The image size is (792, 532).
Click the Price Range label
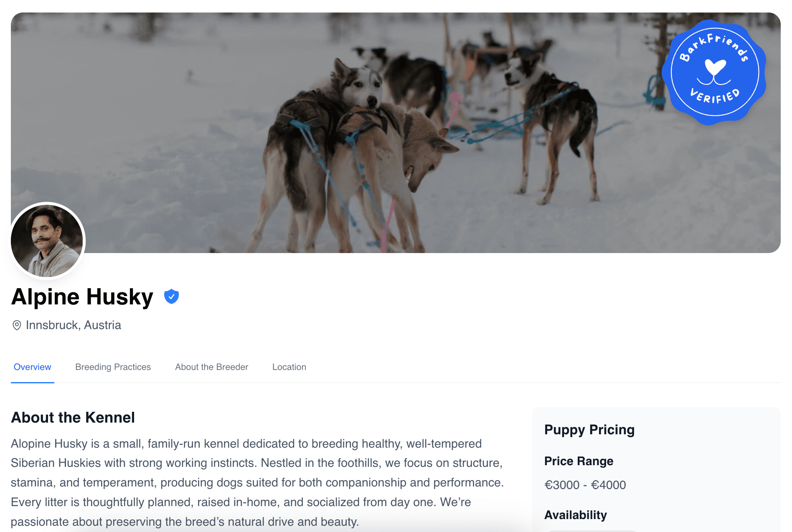[579, 461]
